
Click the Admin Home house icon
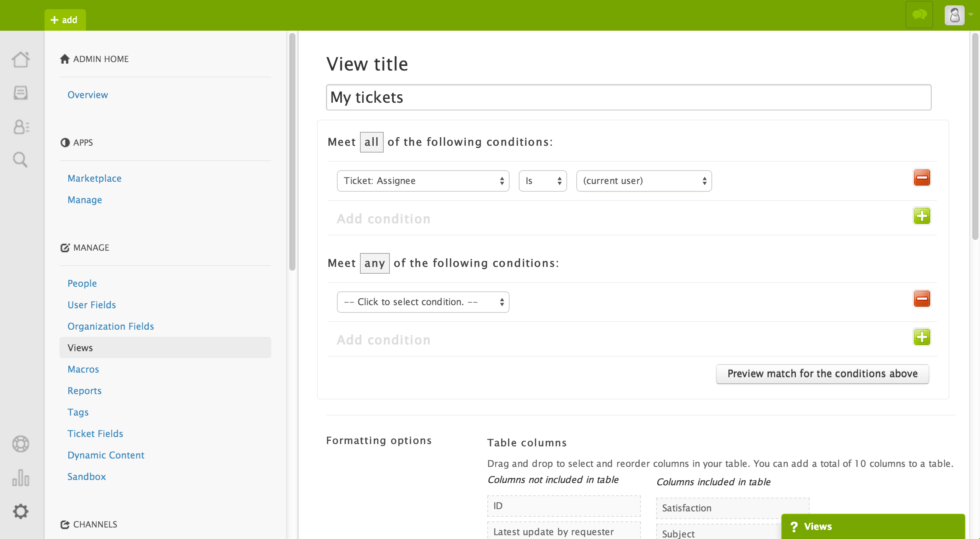(65, 59)
